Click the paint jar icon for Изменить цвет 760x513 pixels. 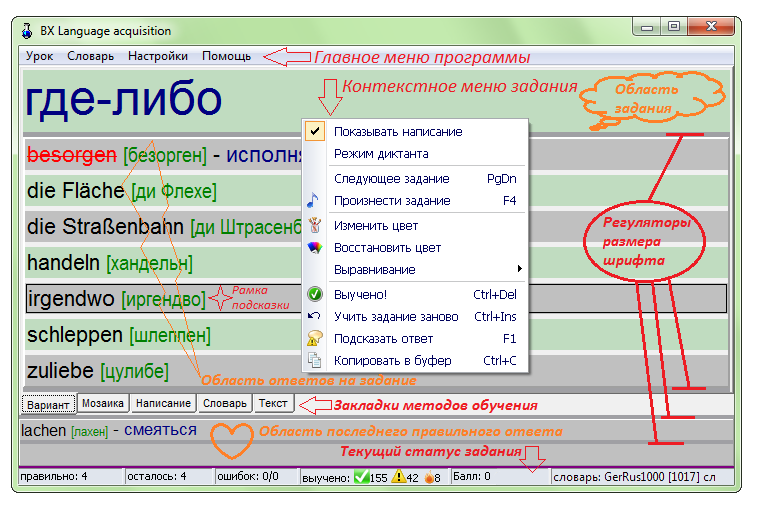click(x=315, y=225)
